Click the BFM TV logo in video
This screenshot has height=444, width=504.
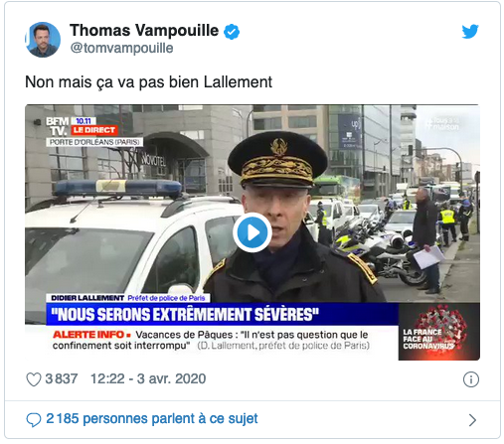58,126
